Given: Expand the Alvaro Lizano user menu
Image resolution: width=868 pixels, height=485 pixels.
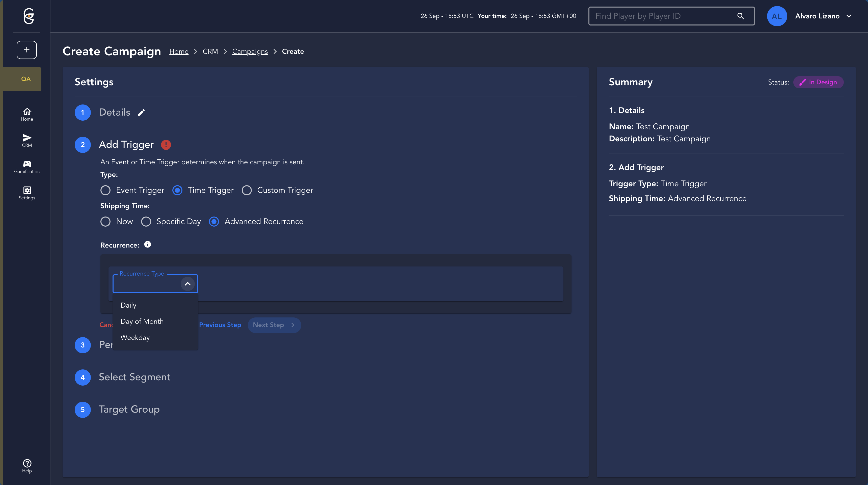Looking at the screenshot, I should [849, 16].
